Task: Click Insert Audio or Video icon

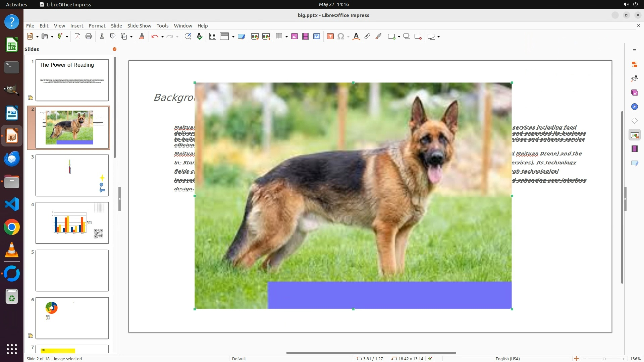Action: click(x=306, y=37)
